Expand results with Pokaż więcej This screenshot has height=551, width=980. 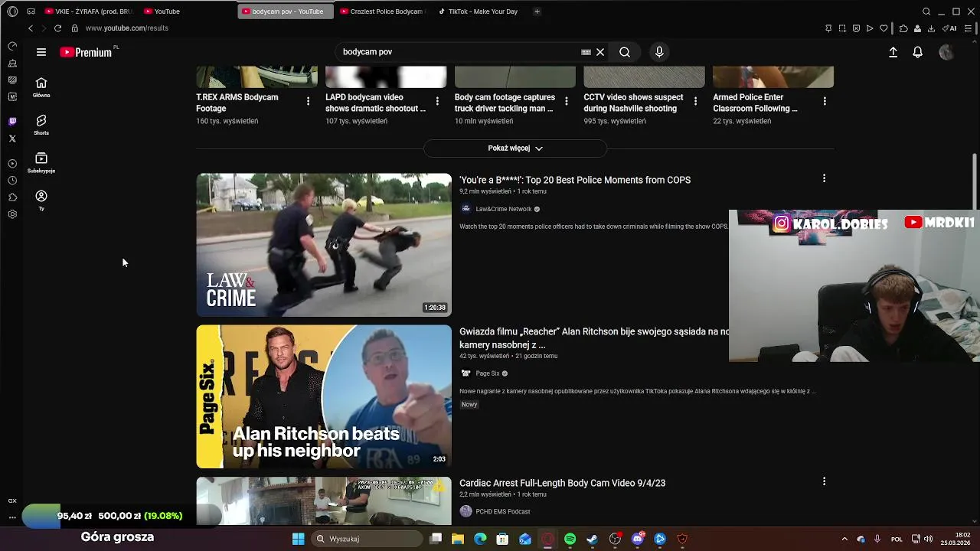pos(515,148)
